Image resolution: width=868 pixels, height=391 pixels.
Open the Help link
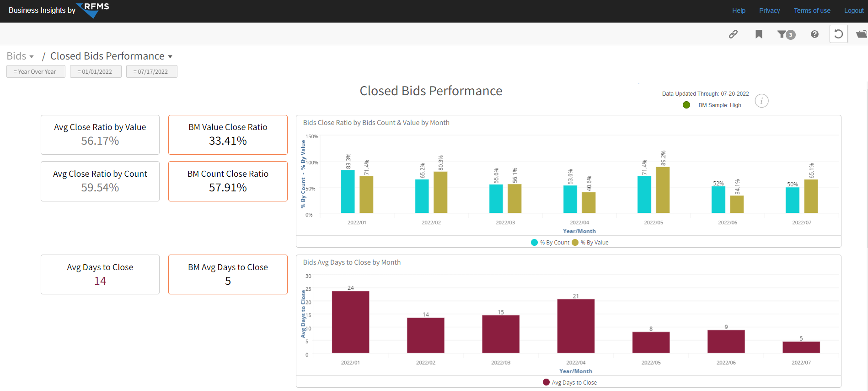(739, 11)
